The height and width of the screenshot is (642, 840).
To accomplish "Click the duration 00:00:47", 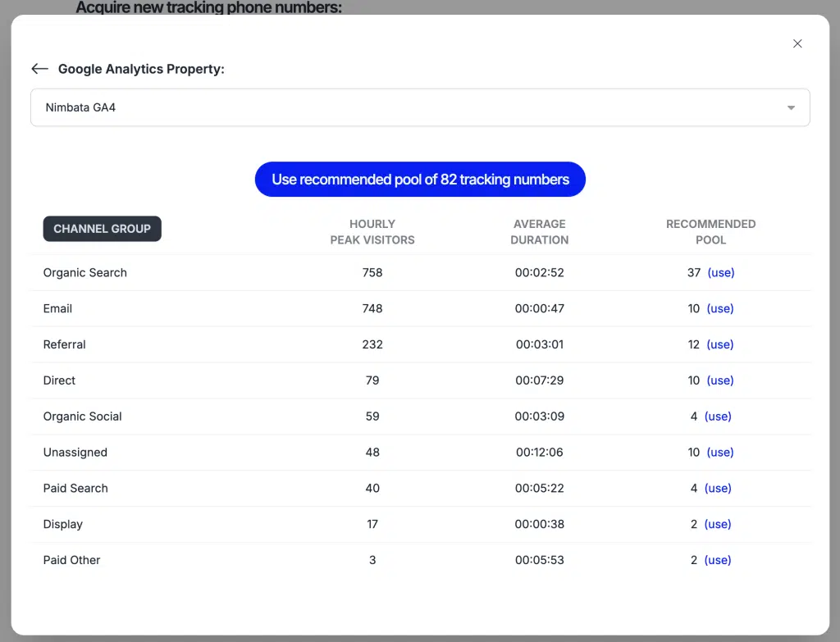I will (540, 308).
